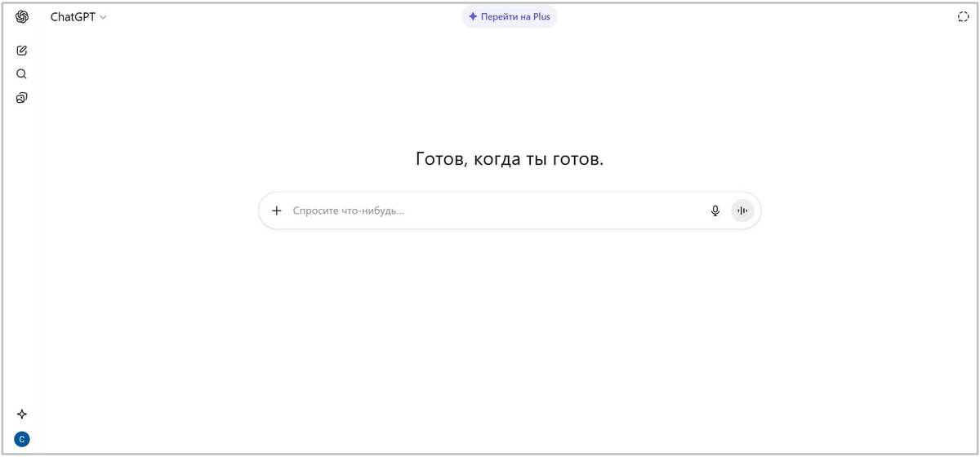Start a new chat with the pencil icon
Screen dimensions: 980x457
22,50
